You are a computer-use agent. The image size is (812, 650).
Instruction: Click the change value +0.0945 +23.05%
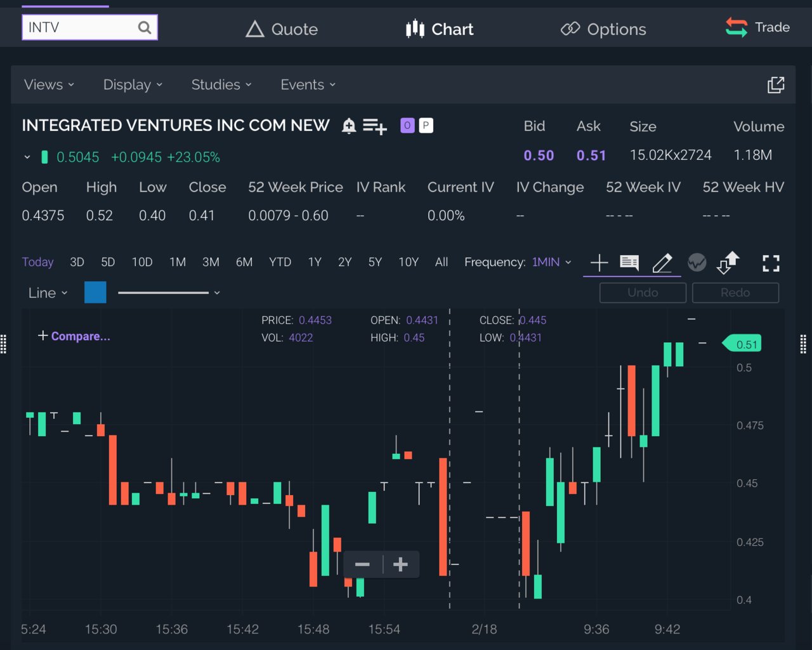[x=166, y=157]
